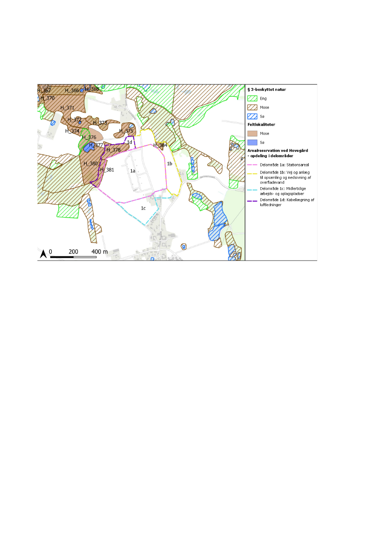392x554 pixels.
Task: Click the '1a' station area label on map
Action: click(x=133, y=171)
